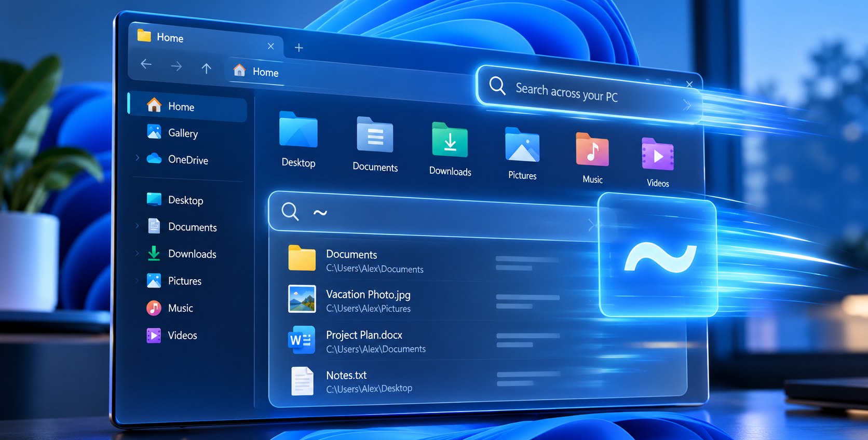Click the tilde search query field

[x=433, y=216]
